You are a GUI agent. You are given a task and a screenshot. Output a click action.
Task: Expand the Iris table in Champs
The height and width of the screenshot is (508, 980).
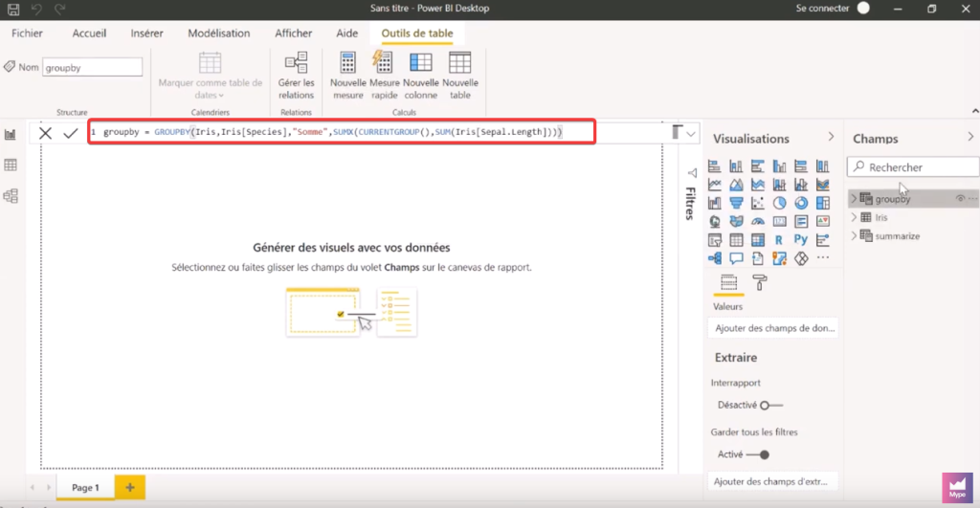click(854, 217)
